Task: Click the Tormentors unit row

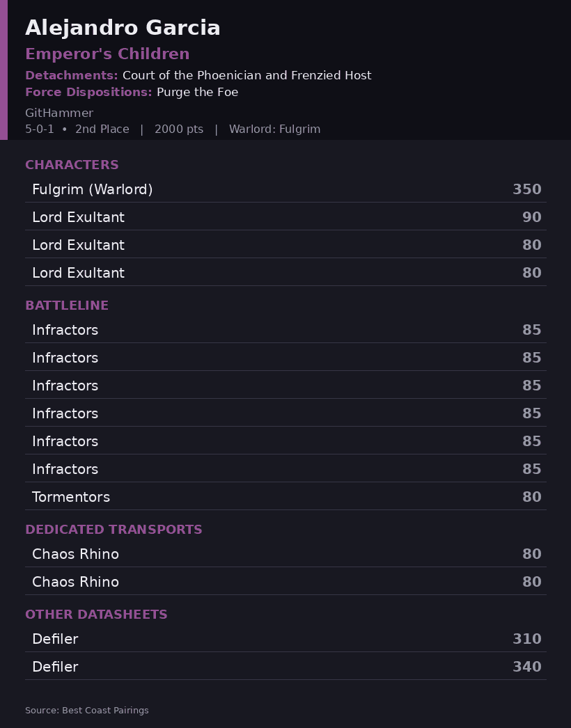Action: pyautogui.click(x=285, y=497)
